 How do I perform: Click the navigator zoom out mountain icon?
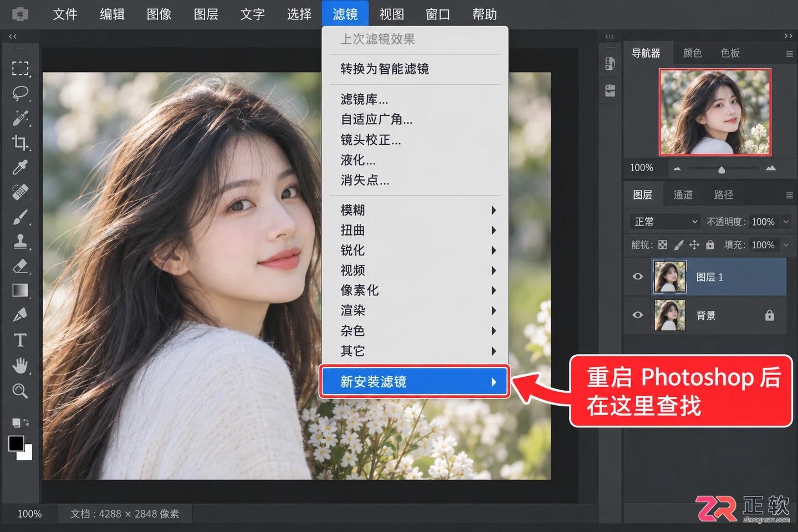[677, 168]
